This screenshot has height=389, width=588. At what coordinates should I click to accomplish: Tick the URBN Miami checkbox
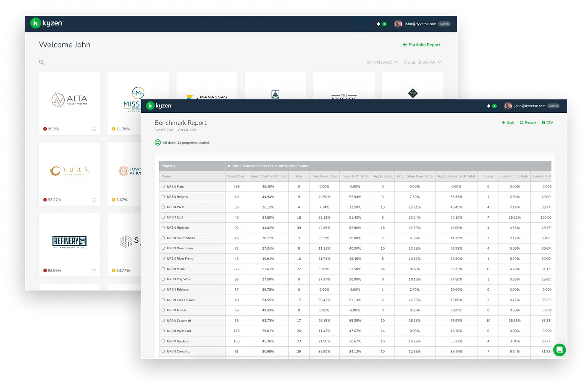click(163, 269)
